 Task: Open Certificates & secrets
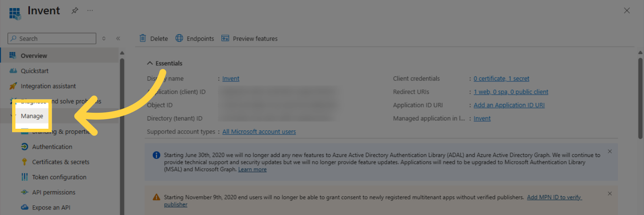[x=61, y=162]
